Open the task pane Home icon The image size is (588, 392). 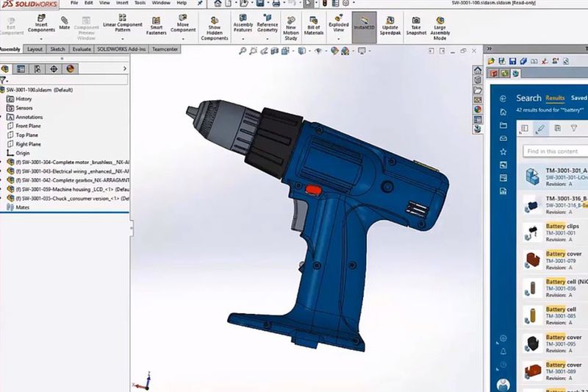pos(478,70)
